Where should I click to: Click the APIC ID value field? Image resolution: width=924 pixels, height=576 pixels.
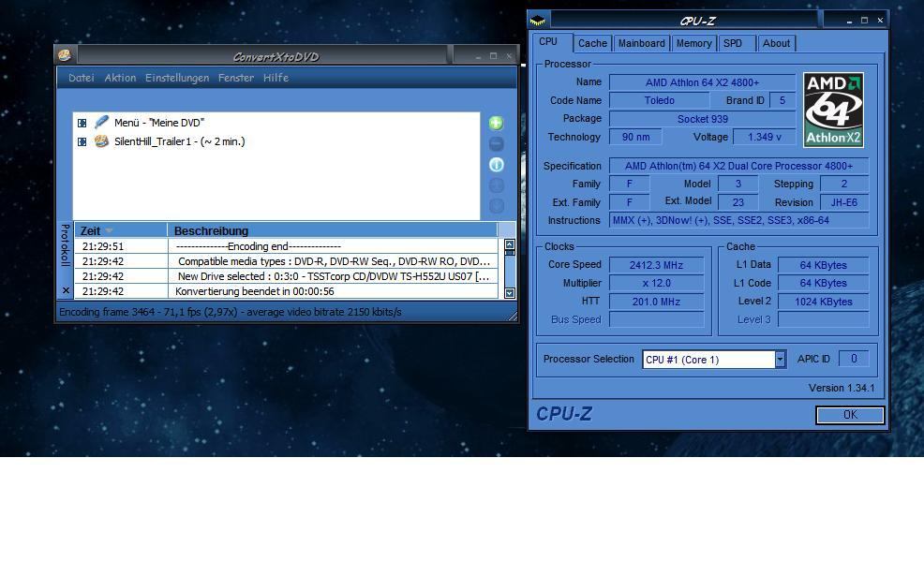tap(854, 359)
